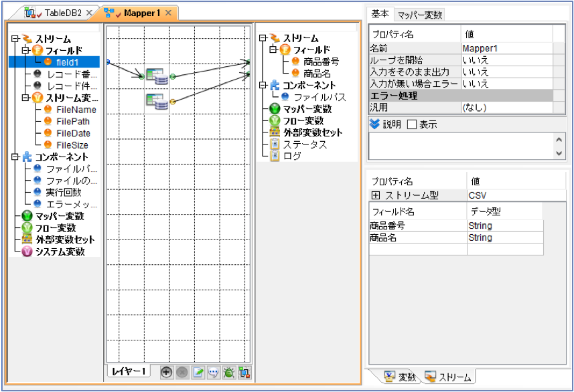The width and height of the screenshot is (574, 392).
Task: Click the 汎用 value (なし) cell
Action: tap(507, 108)
